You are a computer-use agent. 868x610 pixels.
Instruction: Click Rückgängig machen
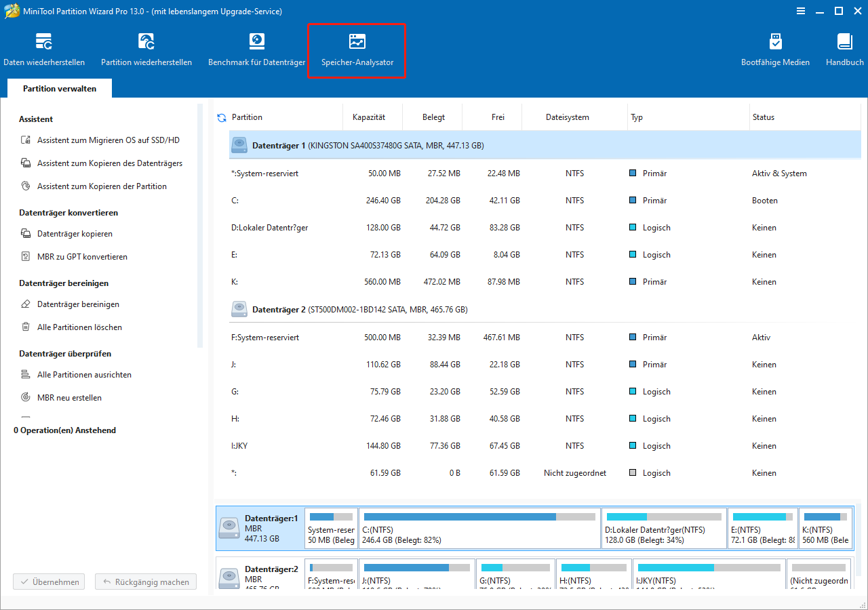[145, 581]
